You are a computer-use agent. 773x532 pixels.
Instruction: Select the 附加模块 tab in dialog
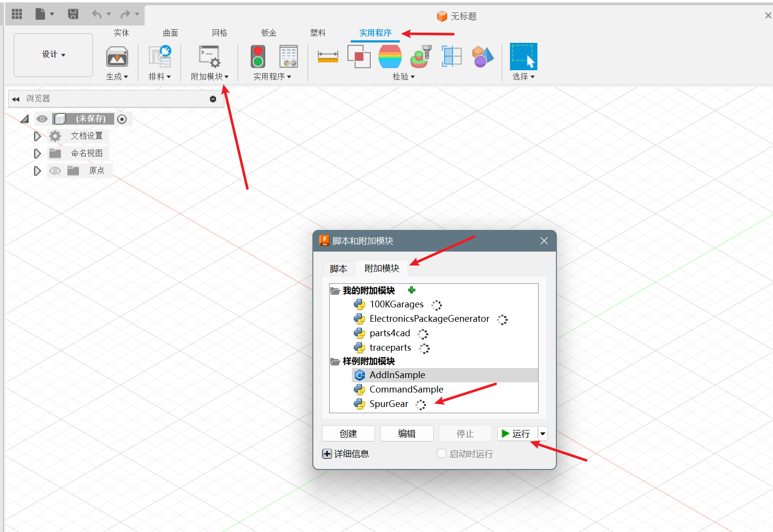382,268
